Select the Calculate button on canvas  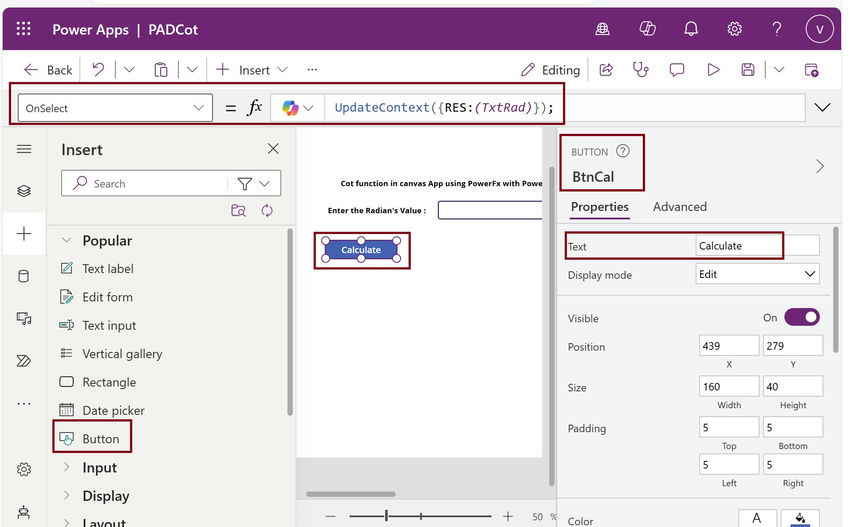tap(361, 249)
